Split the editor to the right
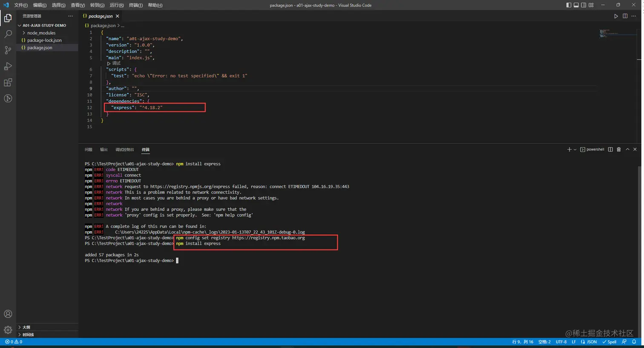Viewport: 644px width, 348px height. [625, 16]
